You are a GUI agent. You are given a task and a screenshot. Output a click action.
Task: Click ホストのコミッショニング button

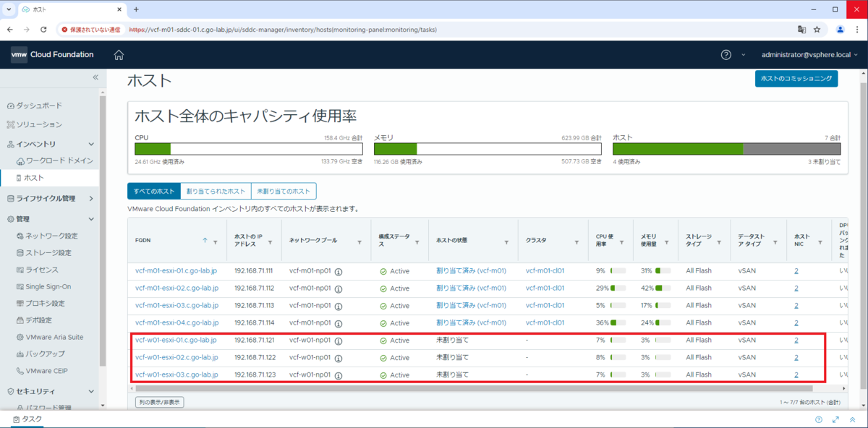(796, 78)
